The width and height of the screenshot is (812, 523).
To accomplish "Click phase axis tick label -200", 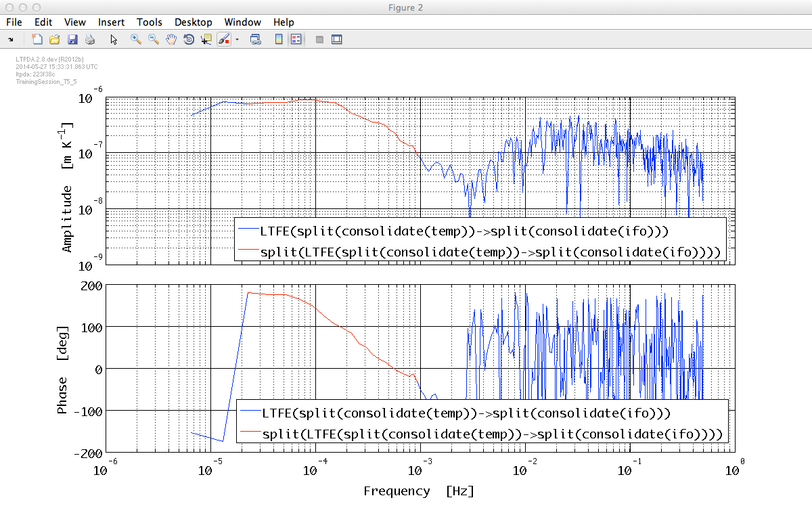I will [87, 452].
